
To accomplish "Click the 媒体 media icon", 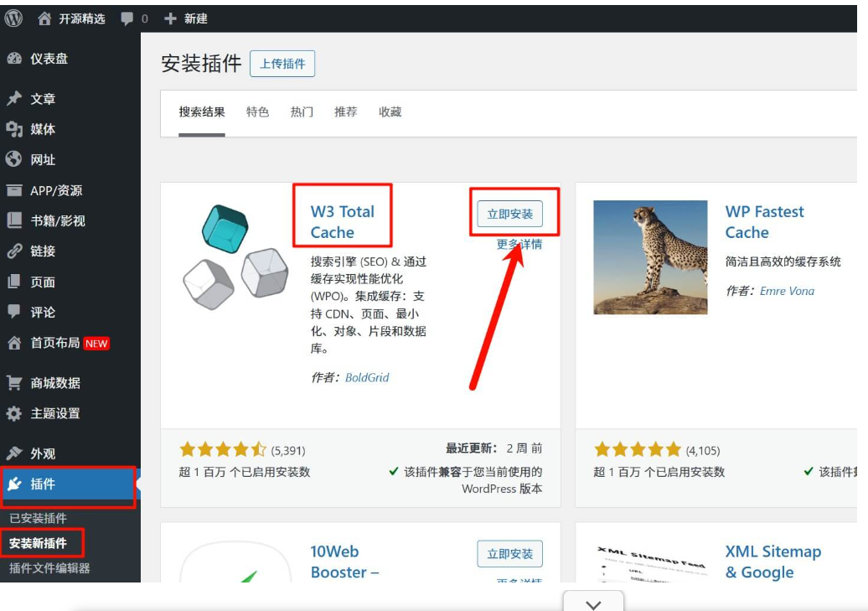I will 14,129.
